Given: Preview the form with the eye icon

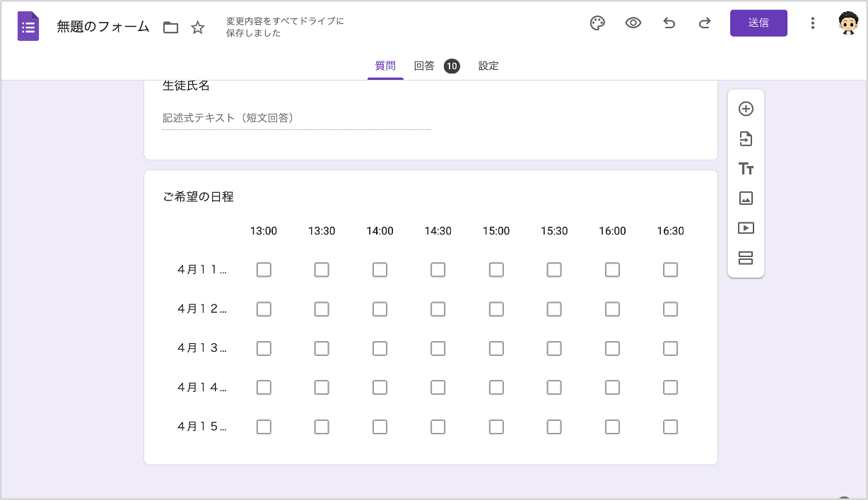Looking at the screenshot, I should (x=633, y=23).
